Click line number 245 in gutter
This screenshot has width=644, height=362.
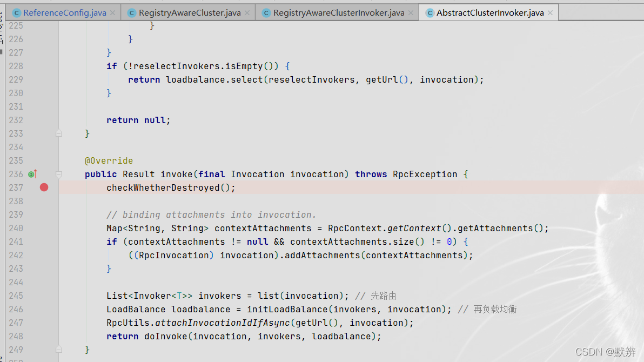click(x=16, y=296)
